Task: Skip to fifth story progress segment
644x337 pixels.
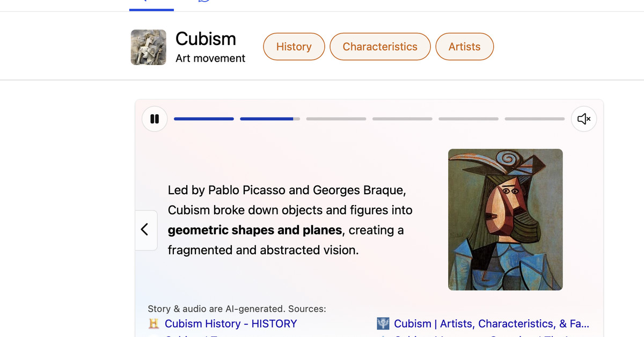Action: [469, 119]
